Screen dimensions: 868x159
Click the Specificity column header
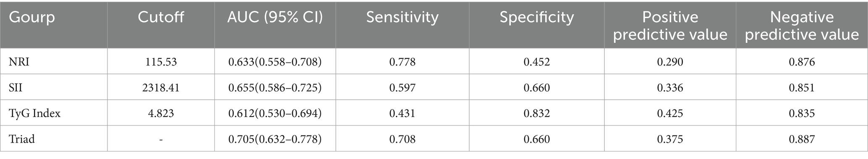tap(536, 18)
